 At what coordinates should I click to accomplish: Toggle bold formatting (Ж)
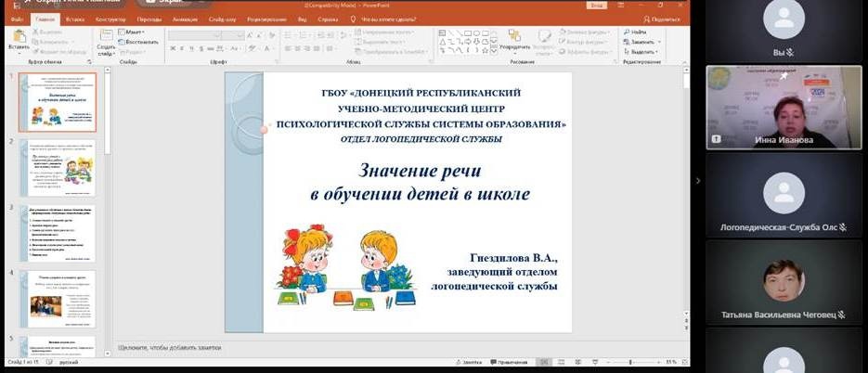click(172, 48)
